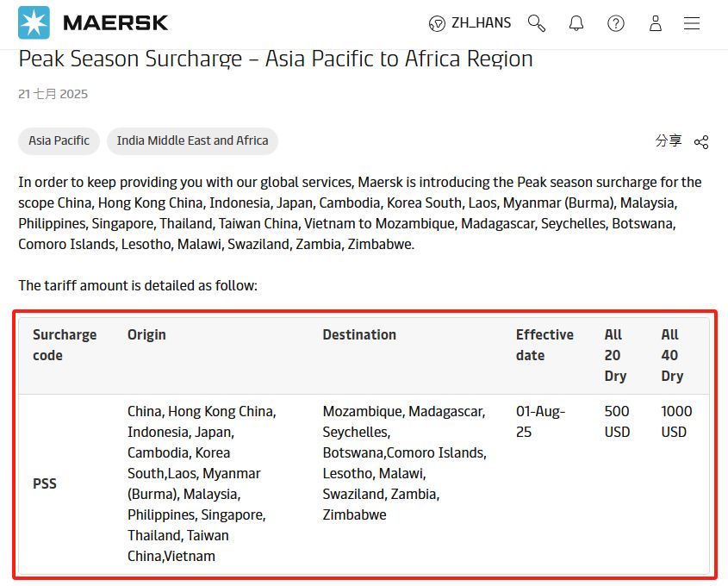This screenshot has width=728, height=586.
Task: Click the sentence 'The tariff amount is detailed as follow:'
Action: pyautogui.click(x=138, y=285)
